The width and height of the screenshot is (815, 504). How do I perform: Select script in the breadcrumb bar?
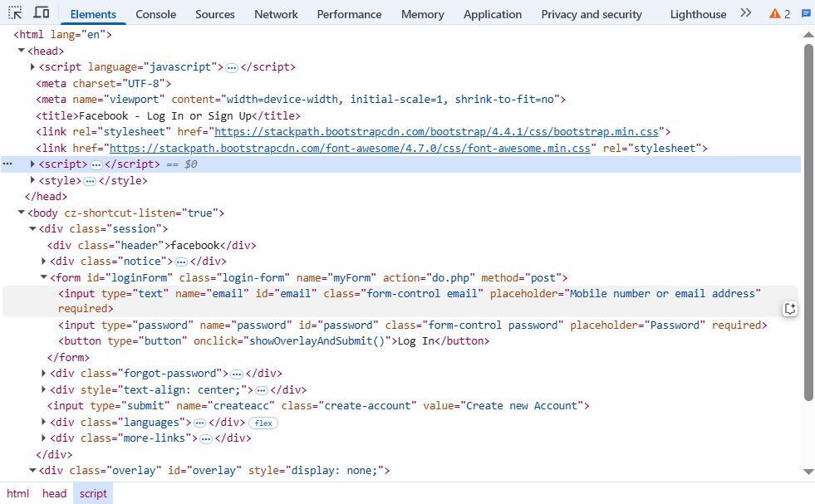click(93, 493)
